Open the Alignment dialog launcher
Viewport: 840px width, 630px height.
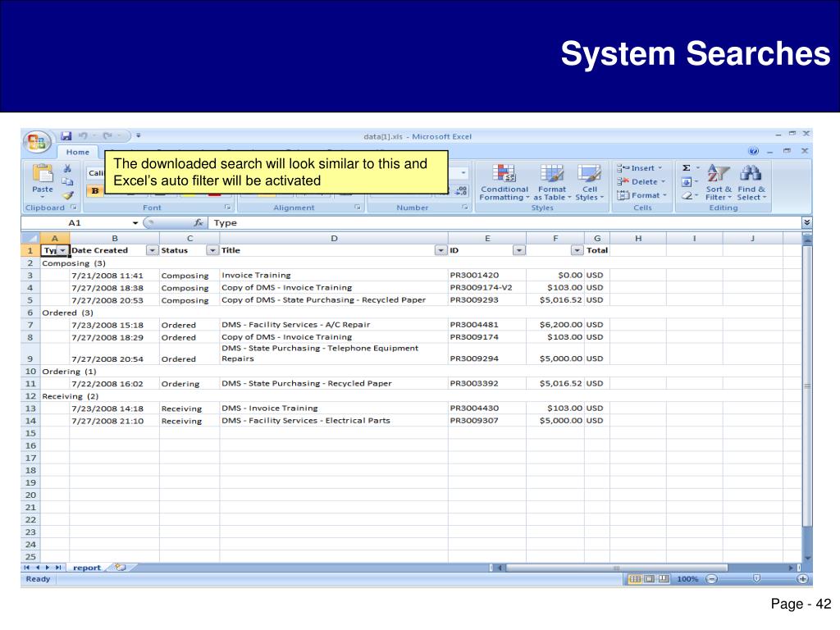pos(358,208)
